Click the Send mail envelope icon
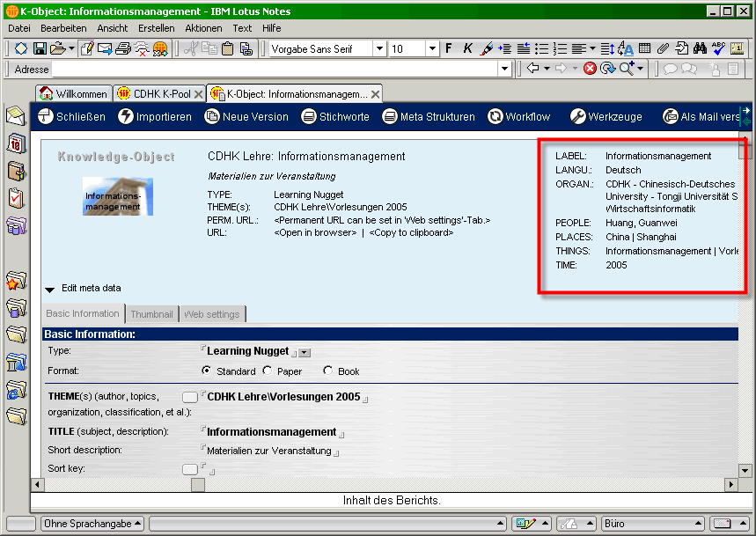 tap(105, 48)
